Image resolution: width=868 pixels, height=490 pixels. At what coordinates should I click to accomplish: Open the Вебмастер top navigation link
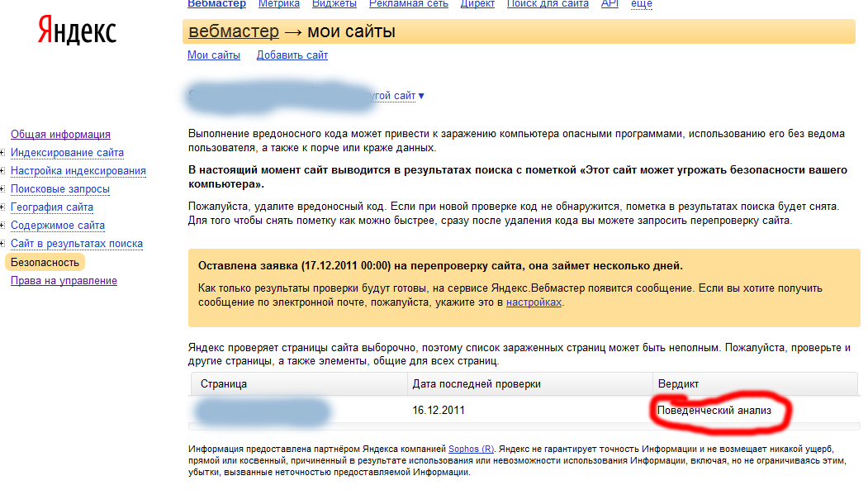(x=216, y=4)
